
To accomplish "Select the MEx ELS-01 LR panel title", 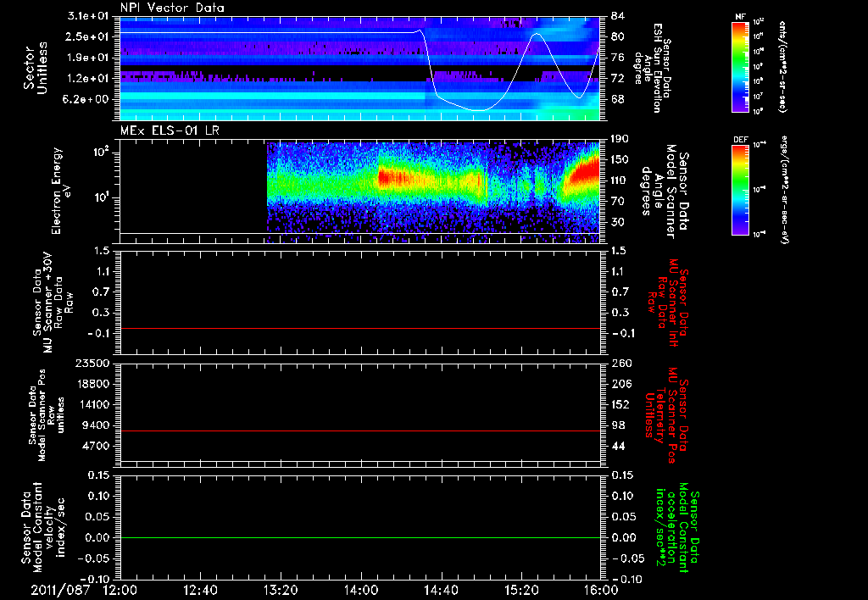I will point(170,131).
